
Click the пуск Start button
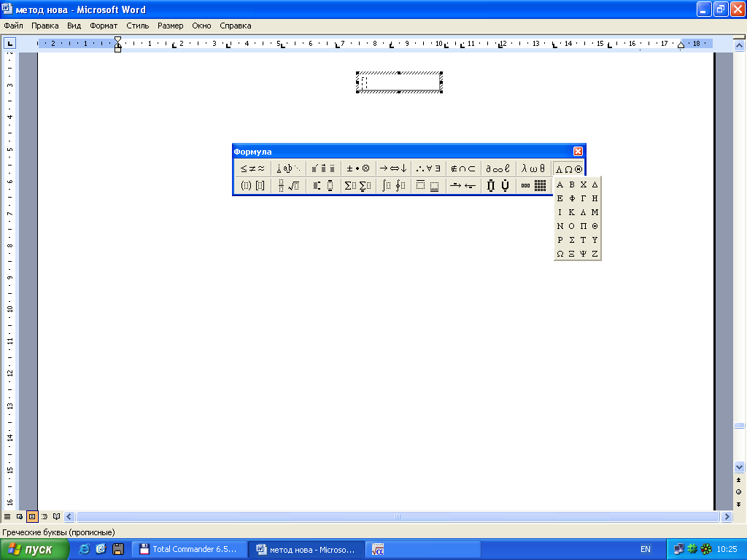[34, 550]
